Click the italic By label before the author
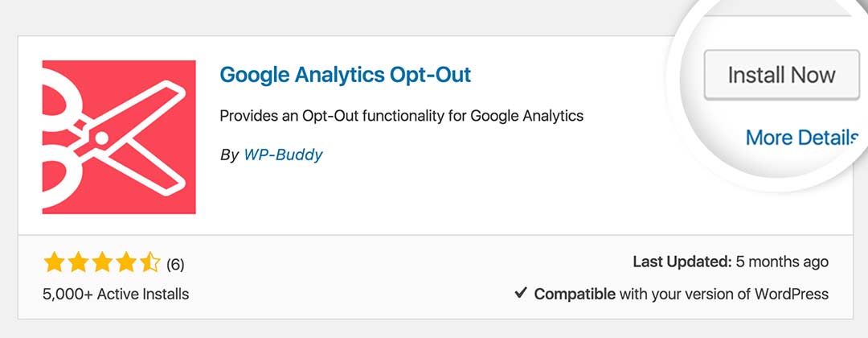Image resolution: width=868 pixels, height=338 pixels. pyautogui.click(x=229, y=155)
